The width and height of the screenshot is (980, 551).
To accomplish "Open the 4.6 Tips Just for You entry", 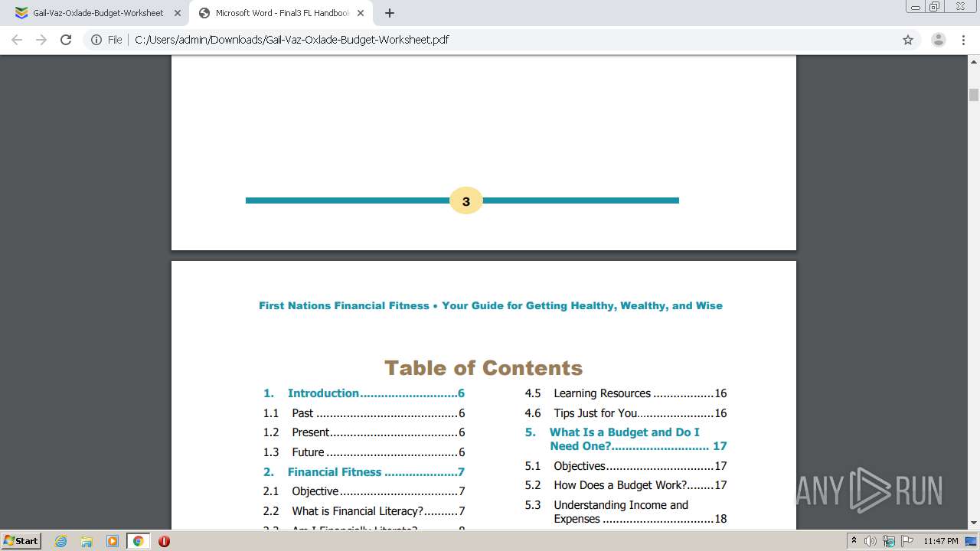I will tap(626, 413).
